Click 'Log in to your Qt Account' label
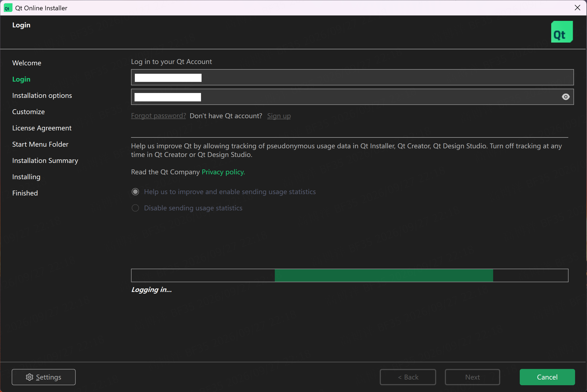 click(x=171, y=62)
